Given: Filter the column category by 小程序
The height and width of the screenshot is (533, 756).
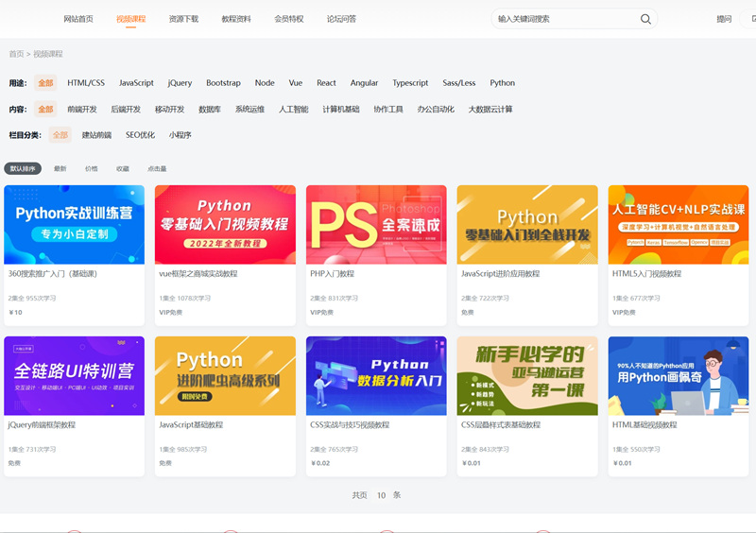Looking at the screenshot, I should 180,135.
